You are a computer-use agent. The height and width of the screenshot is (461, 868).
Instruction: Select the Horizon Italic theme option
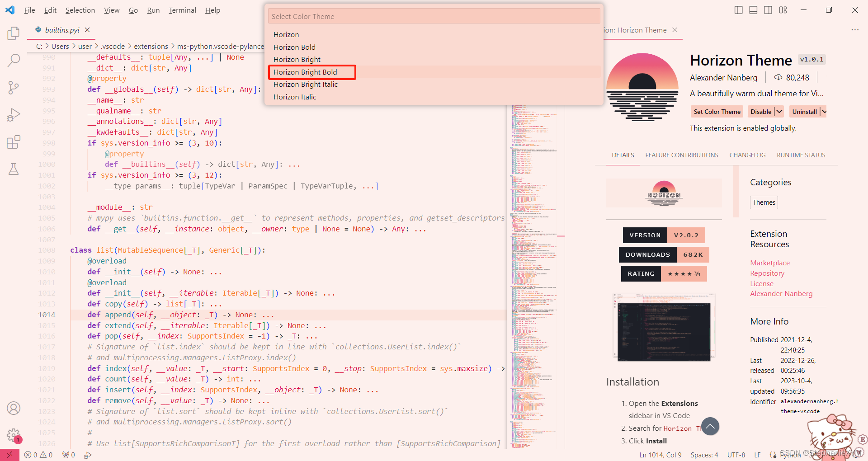(434, 97)
